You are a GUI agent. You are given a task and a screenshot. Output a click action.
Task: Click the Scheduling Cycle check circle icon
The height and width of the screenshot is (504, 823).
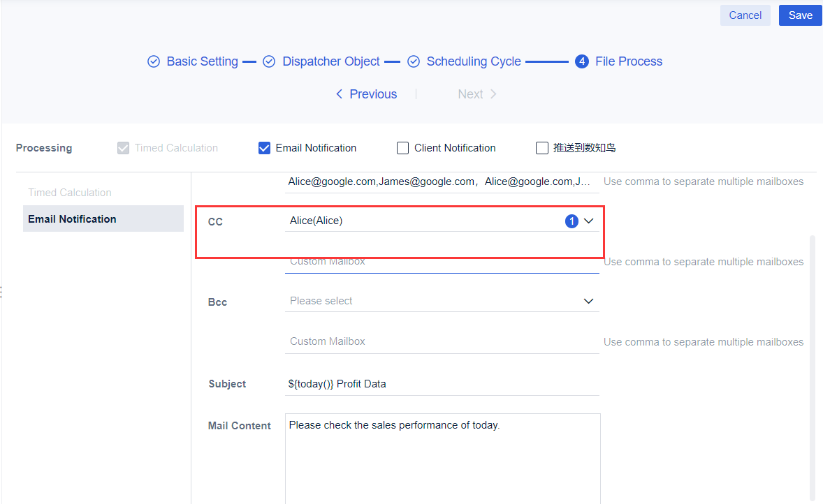(414, 61)
